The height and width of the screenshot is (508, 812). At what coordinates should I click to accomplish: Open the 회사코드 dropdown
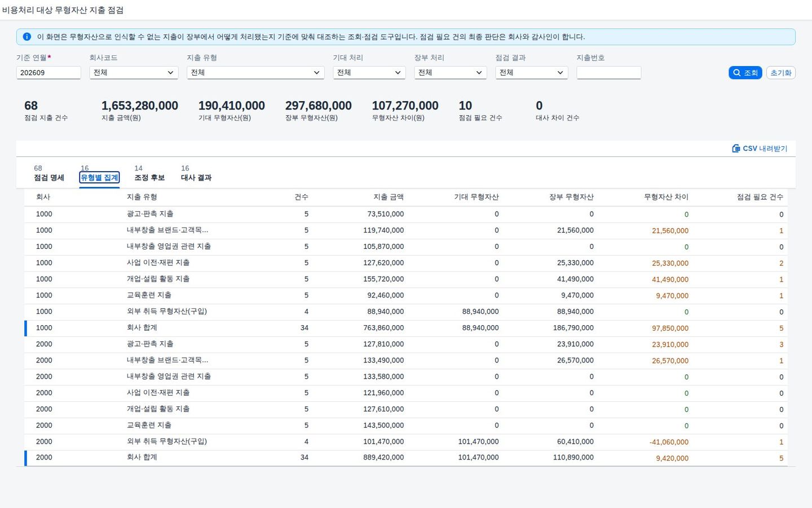(134, 73)
